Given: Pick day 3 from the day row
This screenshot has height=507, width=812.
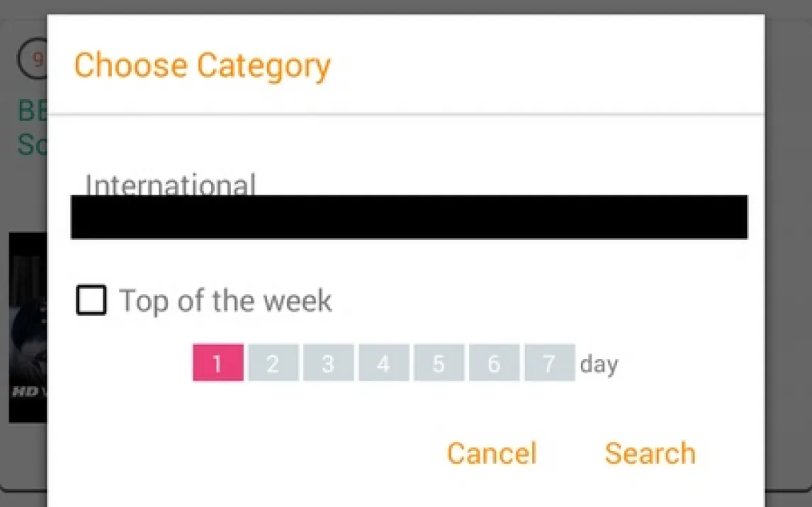Looking at the screenshot, I should point(328,363).
